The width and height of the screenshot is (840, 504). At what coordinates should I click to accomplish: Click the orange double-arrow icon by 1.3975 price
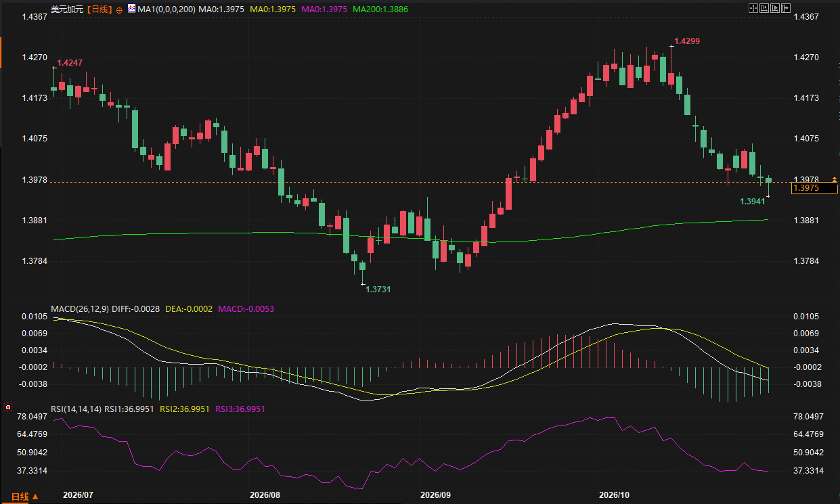835,179
